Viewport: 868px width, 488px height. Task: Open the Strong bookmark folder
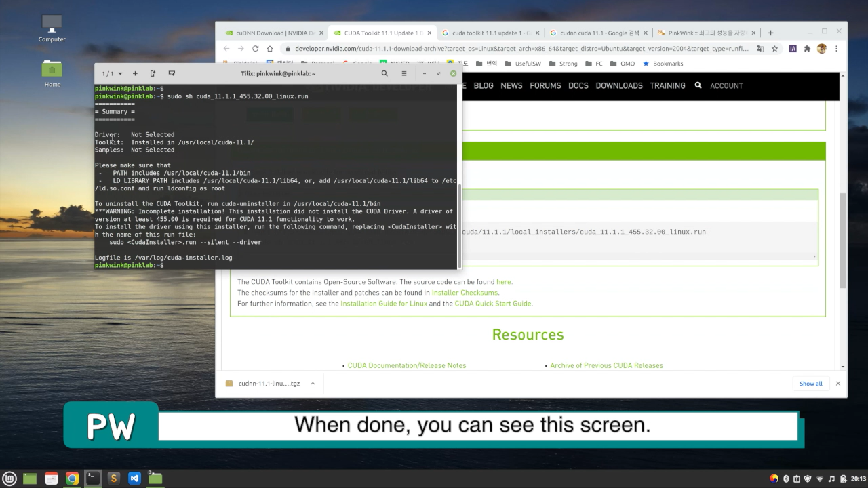tap(563, 64)
